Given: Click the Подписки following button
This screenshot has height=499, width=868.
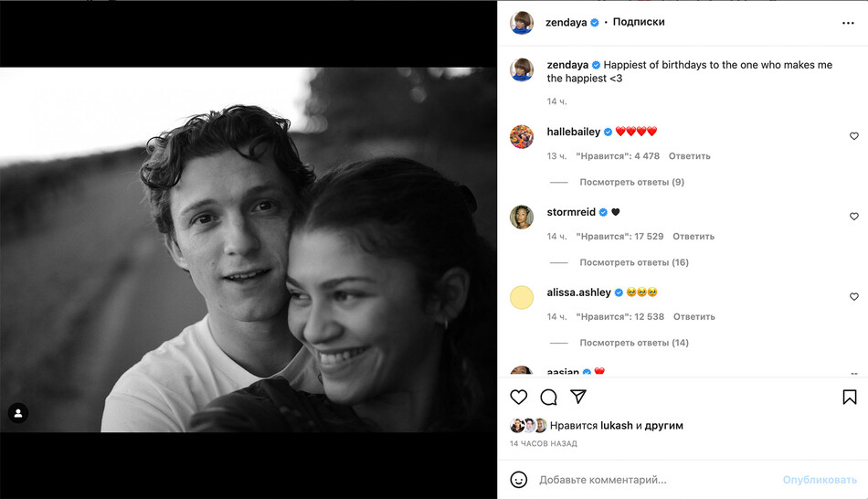Looking at the screenshot, I should pos(639,22).
